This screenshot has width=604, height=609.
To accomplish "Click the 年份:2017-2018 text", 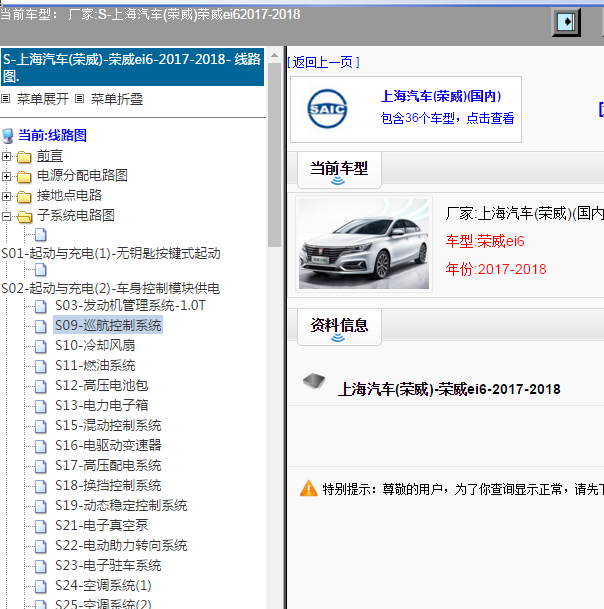I will click(x=496, y=269).
